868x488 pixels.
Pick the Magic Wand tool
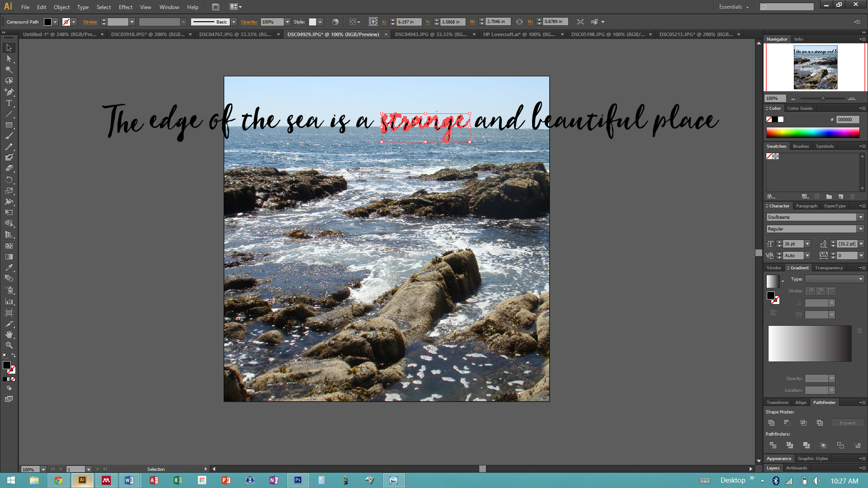[9, 70]
